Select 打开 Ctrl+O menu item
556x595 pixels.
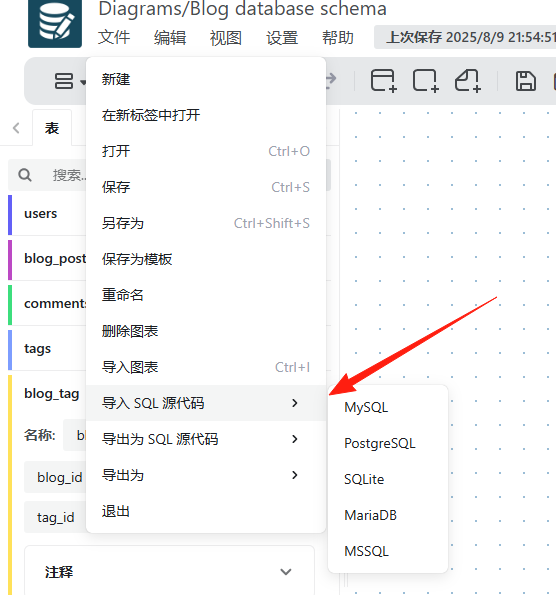[x=206, y=151]
